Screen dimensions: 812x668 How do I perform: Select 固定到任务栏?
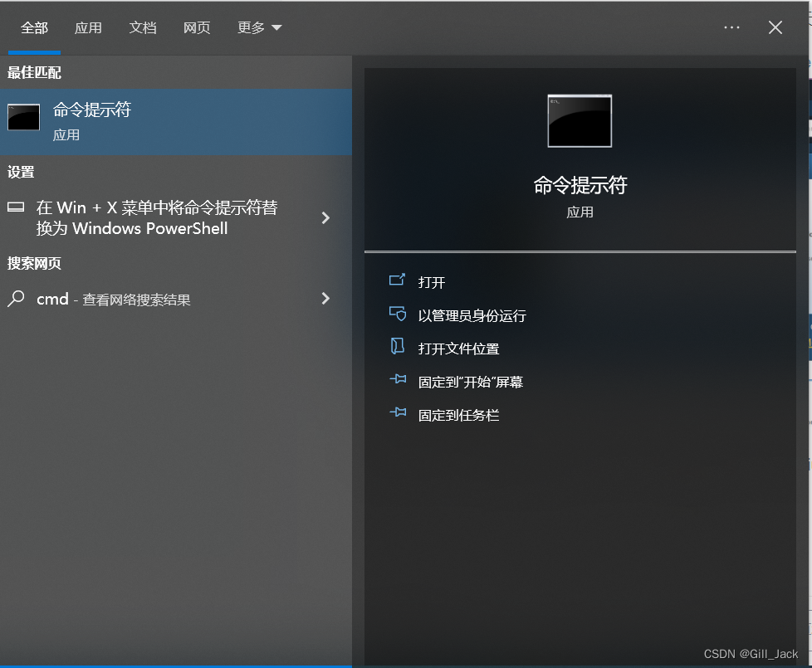[x=458, y=415]
